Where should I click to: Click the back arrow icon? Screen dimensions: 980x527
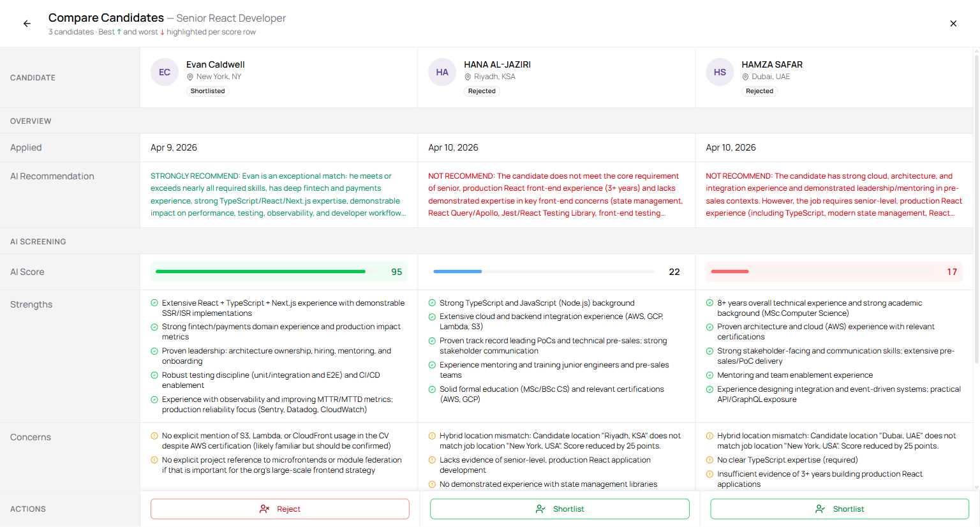point(27,24)
